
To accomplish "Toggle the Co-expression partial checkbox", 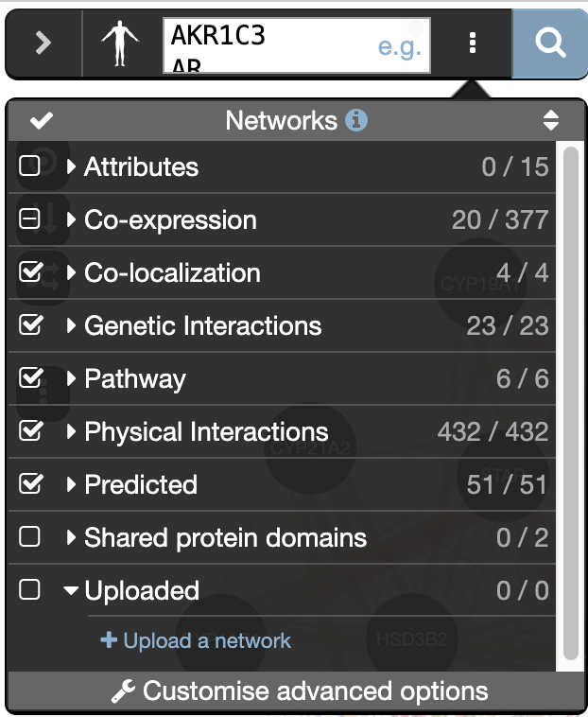I will coord(30,220).
